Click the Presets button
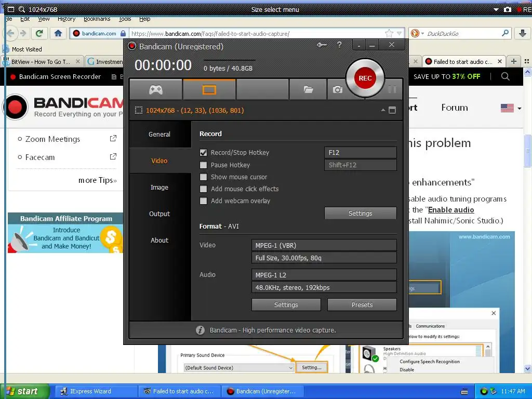 tap(362, 304)
